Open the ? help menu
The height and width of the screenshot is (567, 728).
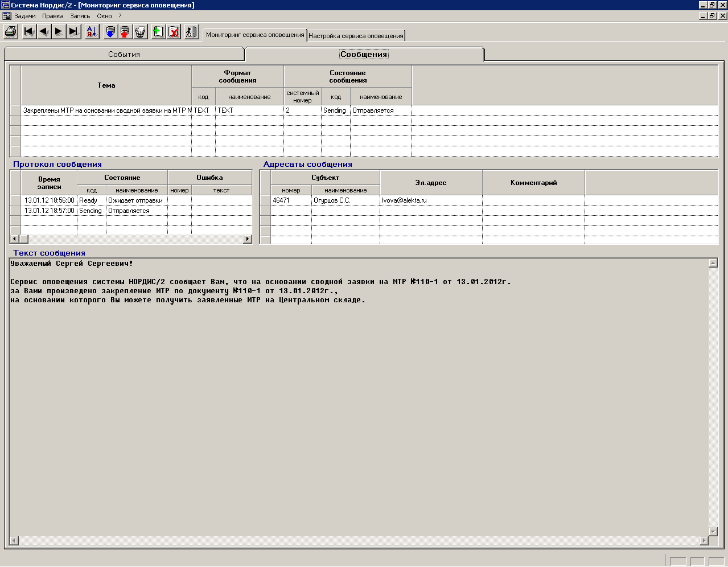click(120, 16)
